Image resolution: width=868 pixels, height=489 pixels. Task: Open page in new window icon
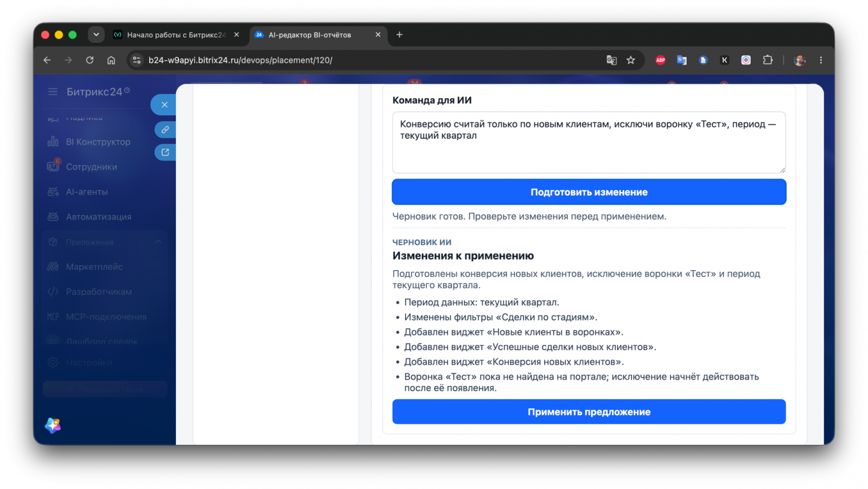tap(165, 152)
